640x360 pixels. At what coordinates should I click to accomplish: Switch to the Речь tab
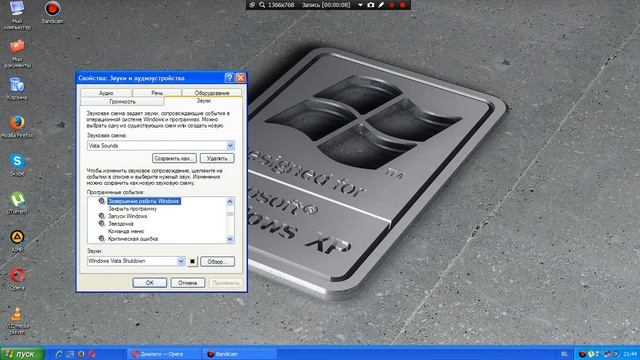tap(157, 93)
